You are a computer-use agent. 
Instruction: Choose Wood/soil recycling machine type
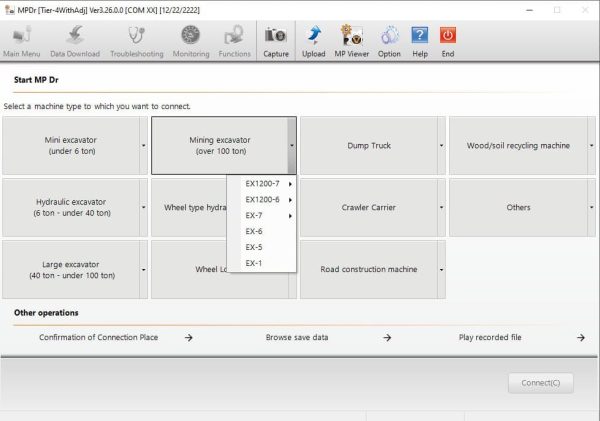coord(518,145)
